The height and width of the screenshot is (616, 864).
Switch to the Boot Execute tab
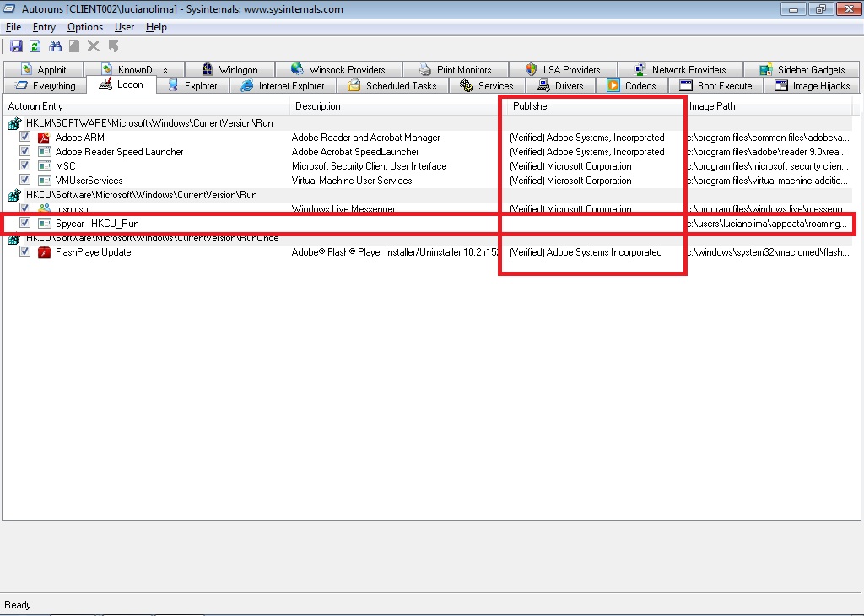tap(715, 86)
